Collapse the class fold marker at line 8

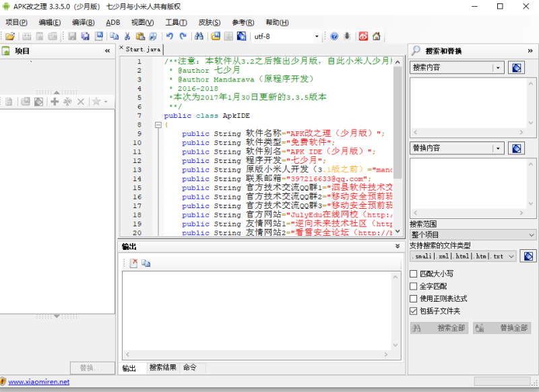pyautogui.click(x=158, y=125)
